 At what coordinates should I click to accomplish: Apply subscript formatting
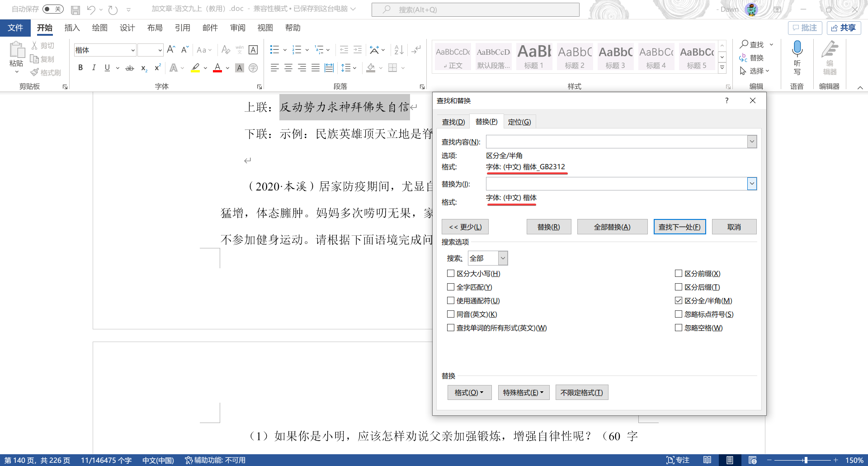(x=144, y=68)
